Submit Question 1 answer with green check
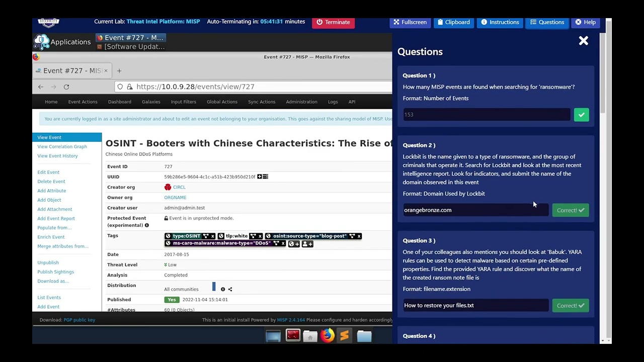Viewport: 644px width, 362px height. 581,115
